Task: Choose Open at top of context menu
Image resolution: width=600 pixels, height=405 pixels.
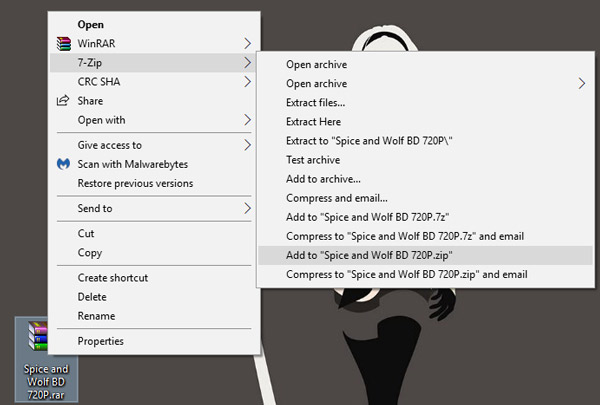Action: click(155, 24)
